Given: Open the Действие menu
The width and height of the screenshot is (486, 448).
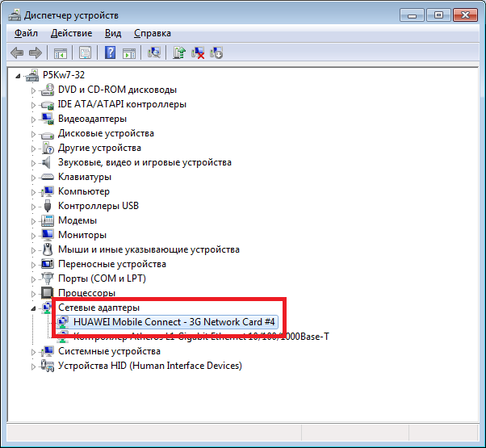Looking at the screenshot, I should [71, 33].
